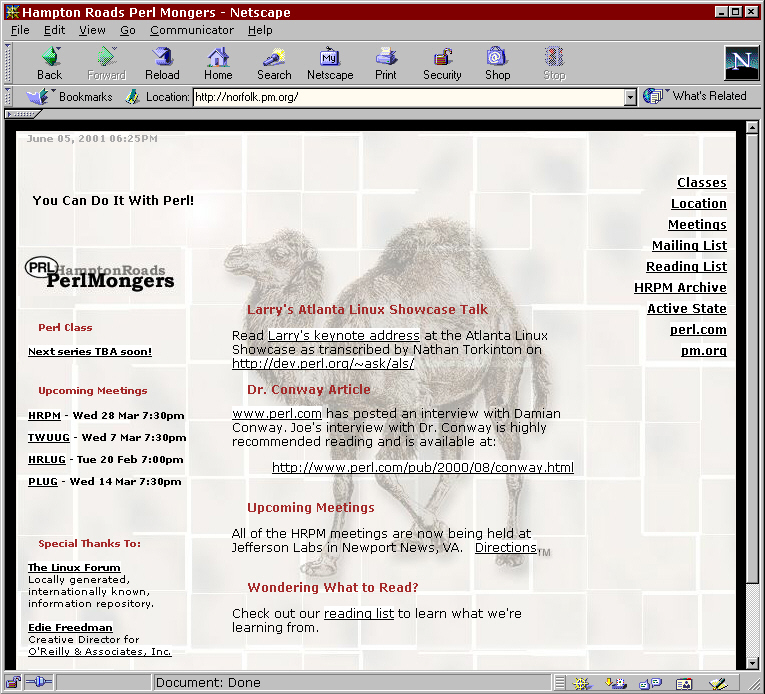Click the Location URL input field
The height and width of the screenshot is (694, 765).
click(409, 97)
